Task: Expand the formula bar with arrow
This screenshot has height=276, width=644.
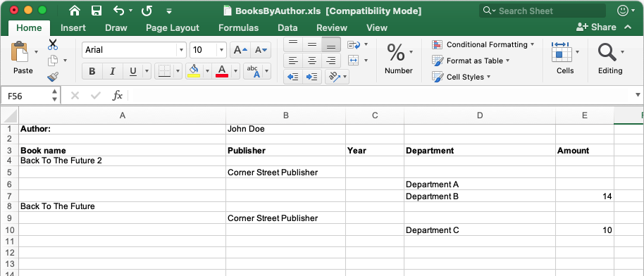Action: tap(638, 95)
